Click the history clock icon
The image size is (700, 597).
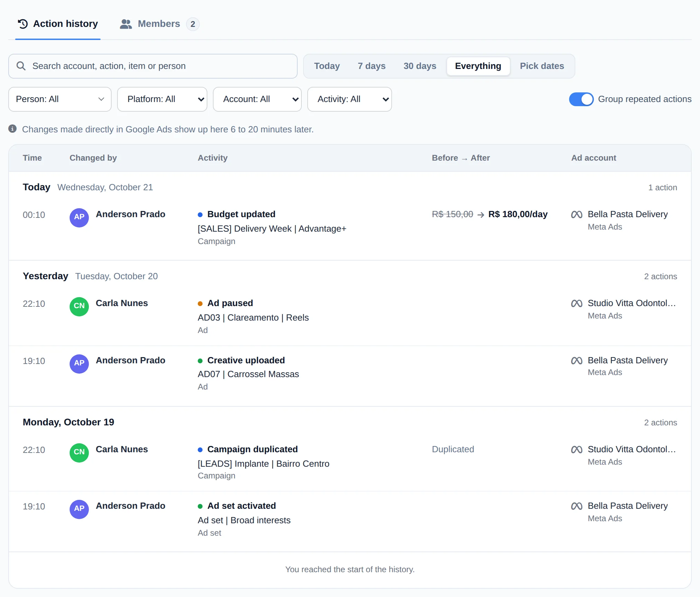click(23, 24)
